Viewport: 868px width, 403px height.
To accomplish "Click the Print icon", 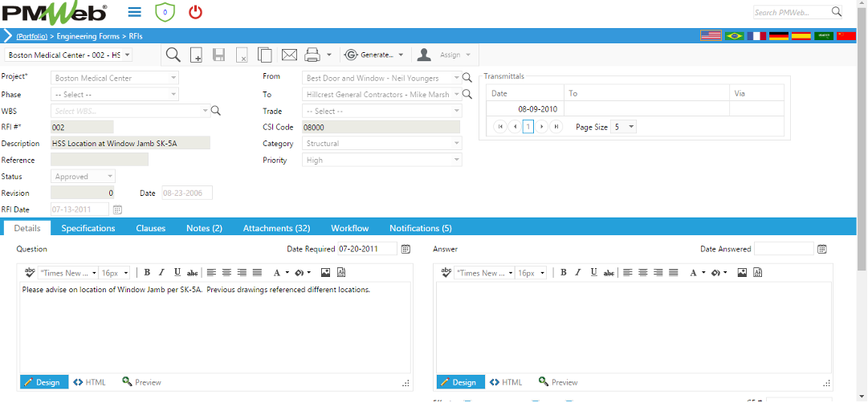I will coord(313,55).
